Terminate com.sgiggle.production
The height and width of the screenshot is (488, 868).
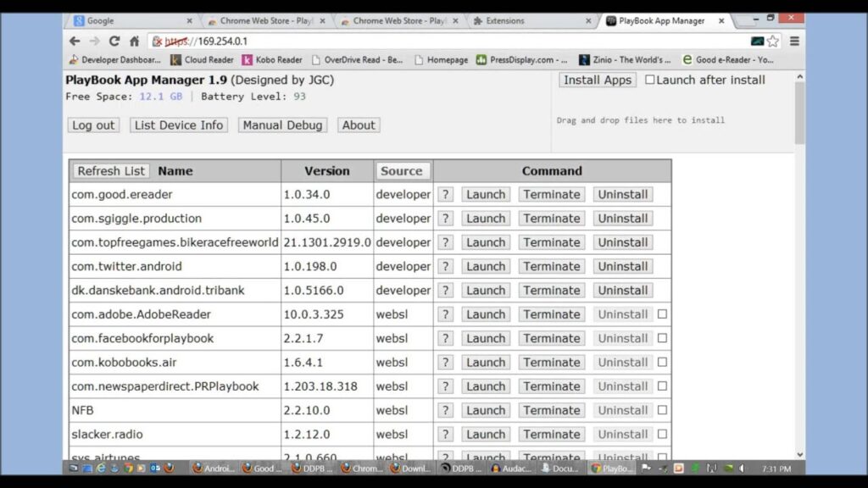pyautogui.click(x=552, y=218)
